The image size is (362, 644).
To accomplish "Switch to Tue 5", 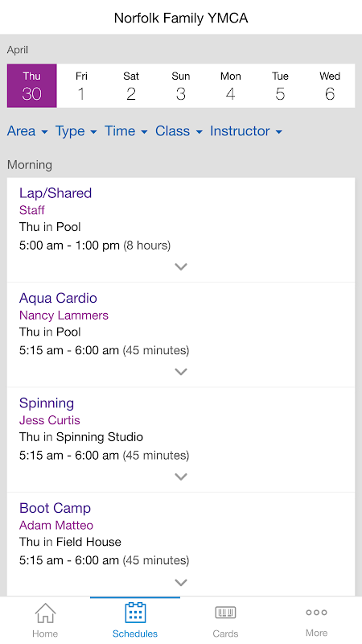I will [x=280, y=86].
